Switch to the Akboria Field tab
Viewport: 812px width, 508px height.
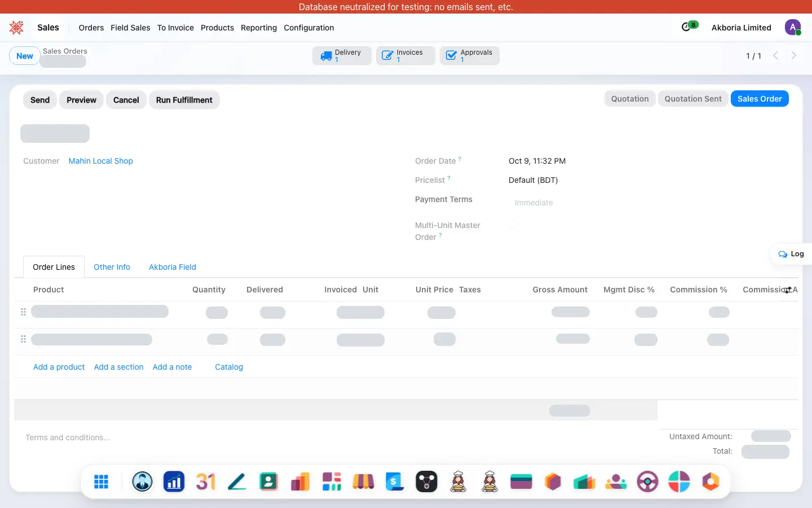coord(173,267)
